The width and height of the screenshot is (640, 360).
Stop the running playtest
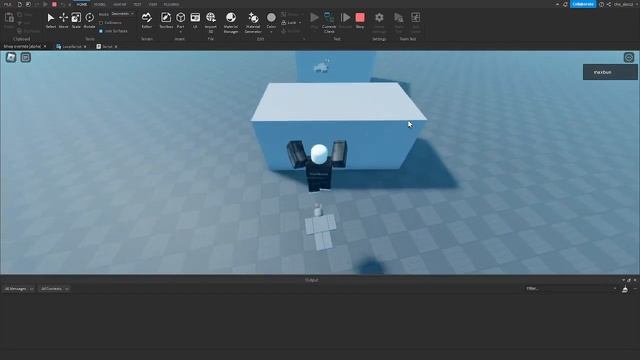[360, 20]
